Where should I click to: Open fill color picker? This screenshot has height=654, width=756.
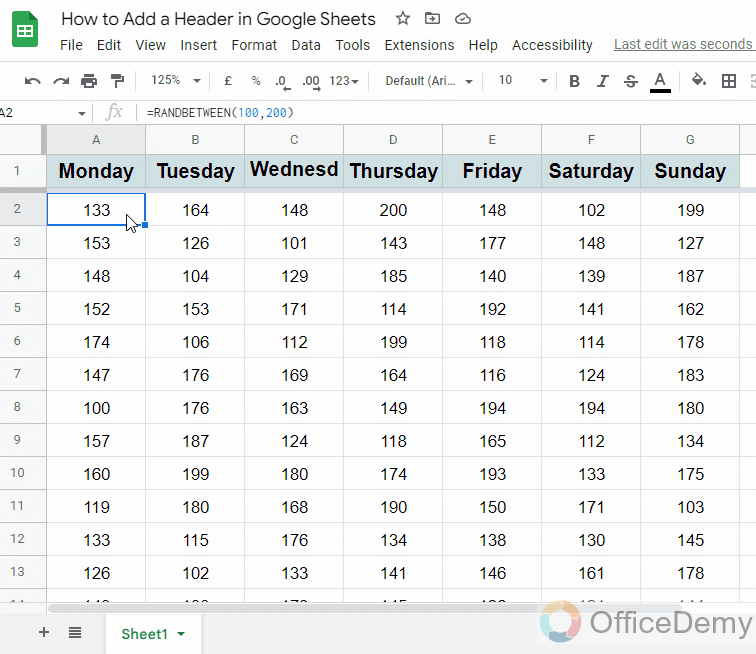(x=699, y=81)
